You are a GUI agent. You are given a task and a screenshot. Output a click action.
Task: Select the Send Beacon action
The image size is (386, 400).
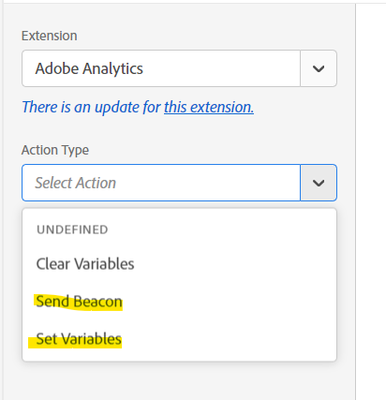[x=79, y=301]
